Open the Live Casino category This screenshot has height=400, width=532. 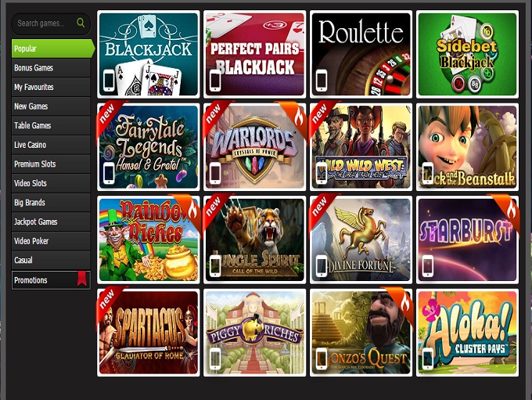51,145
